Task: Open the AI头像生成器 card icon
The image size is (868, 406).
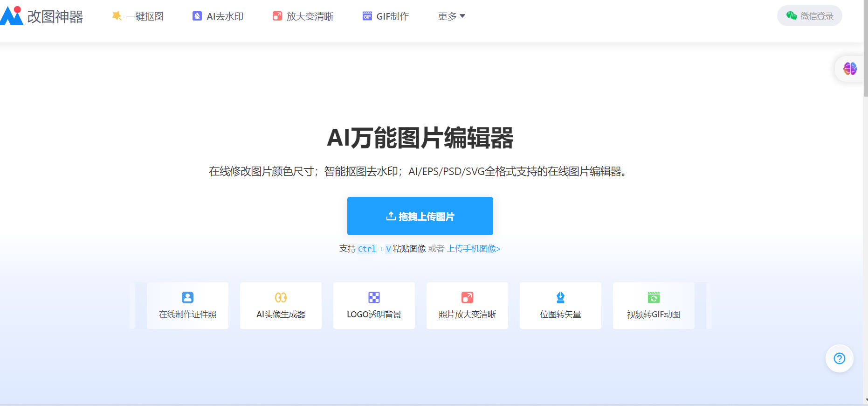Action: 281,297
